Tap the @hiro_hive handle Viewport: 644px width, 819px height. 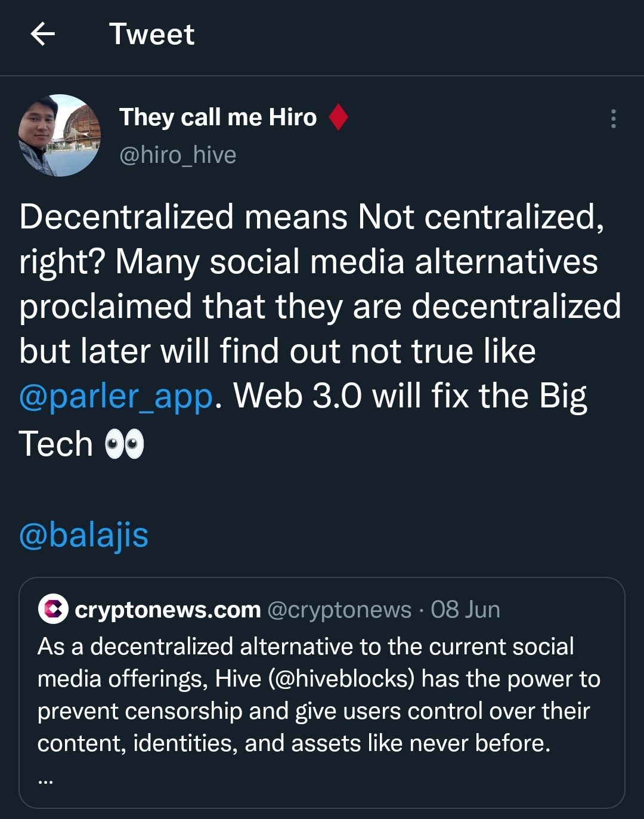pos(178,155)
